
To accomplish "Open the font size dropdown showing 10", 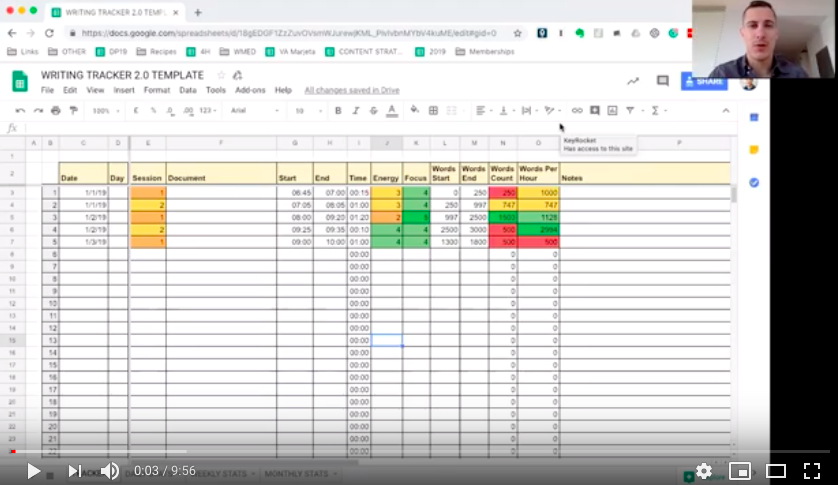I will (x=308, y=111).
